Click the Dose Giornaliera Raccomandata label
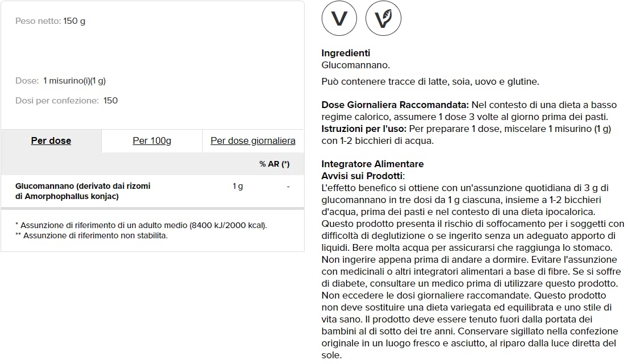628x364 pixels. (395, 105)
